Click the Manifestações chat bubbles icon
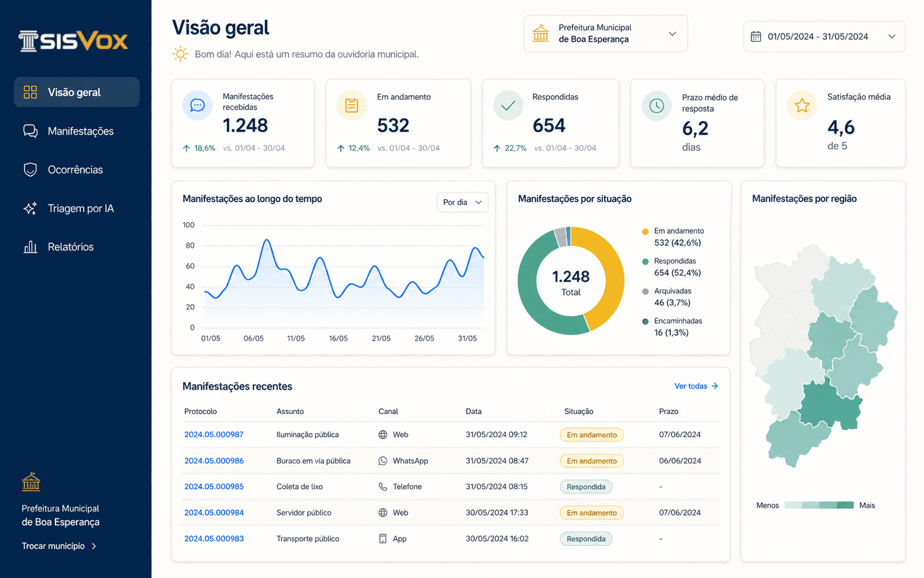 [x=30, y=131]
